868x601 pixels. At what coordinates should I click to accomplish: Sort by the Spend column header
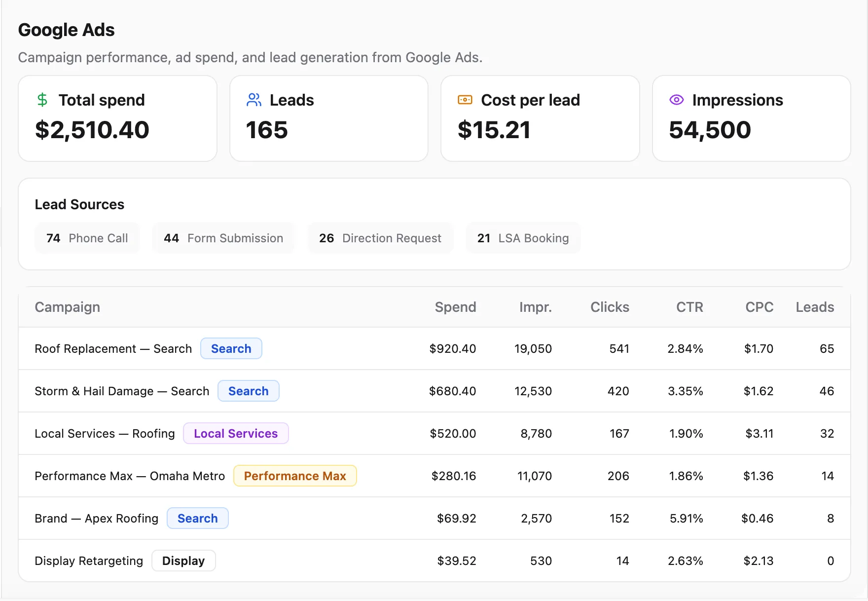coord(456,307)
